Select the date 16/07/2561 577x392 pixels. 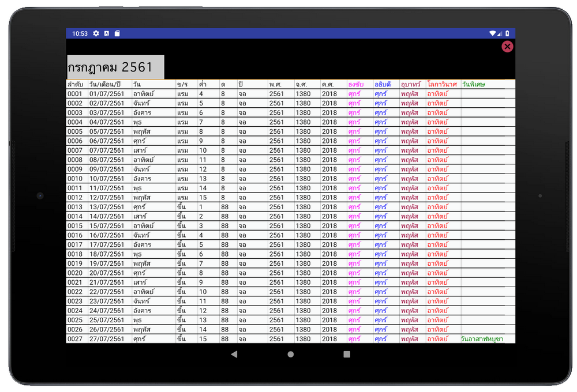tap(107, 235)
